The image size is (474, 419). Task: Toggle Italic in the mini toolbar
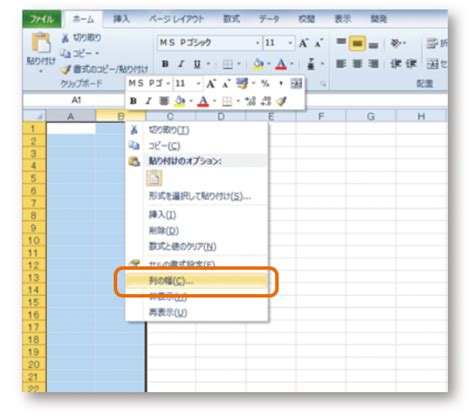(149, 101)
